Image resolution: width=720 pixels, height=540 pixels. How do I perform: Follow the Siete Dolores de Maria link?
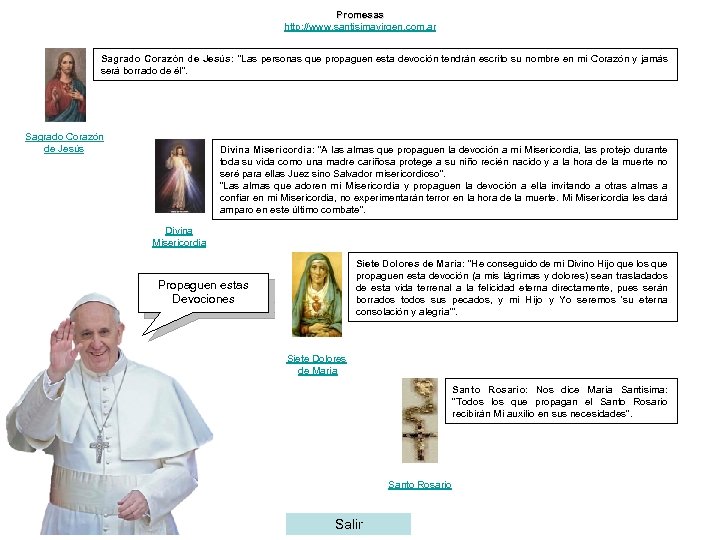pos(317,365)
